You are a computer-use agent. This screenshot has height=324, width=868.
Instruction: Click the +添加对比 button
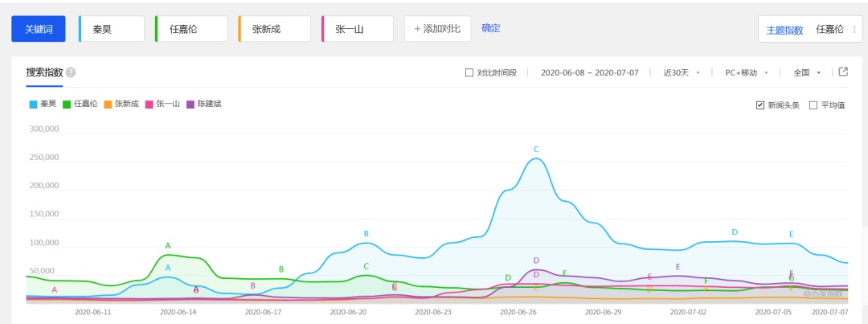tap(437, 29)
